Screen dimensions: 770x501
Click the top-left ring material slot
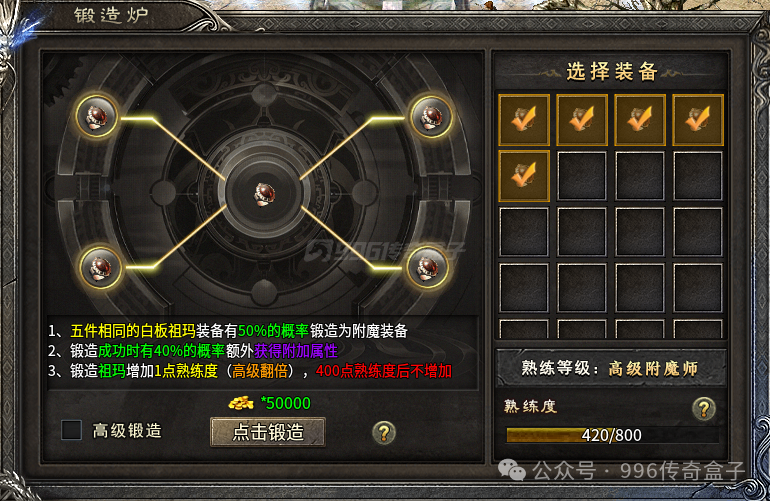(97, 117)
